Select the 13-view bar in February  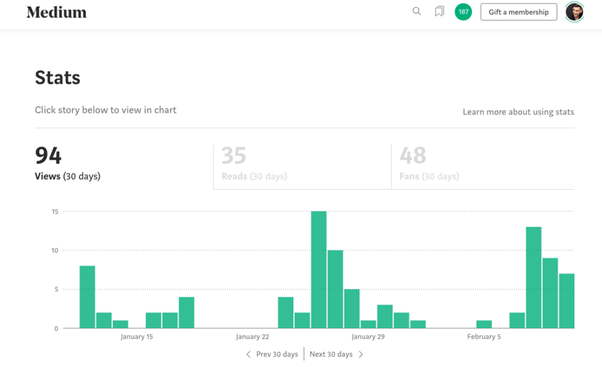[534, 278]
